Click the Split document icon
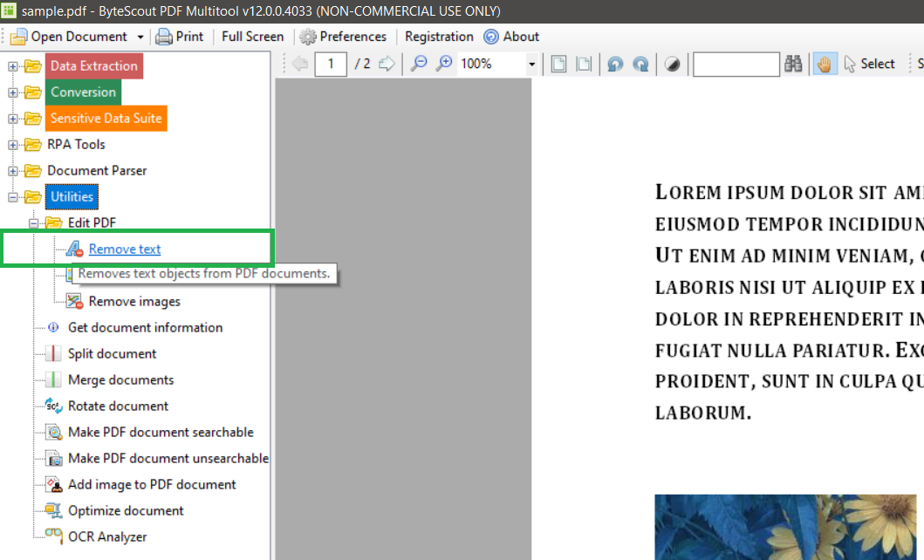Image resolution: width=924 pixels, height=560 pixels. click(x=53, y=353)
